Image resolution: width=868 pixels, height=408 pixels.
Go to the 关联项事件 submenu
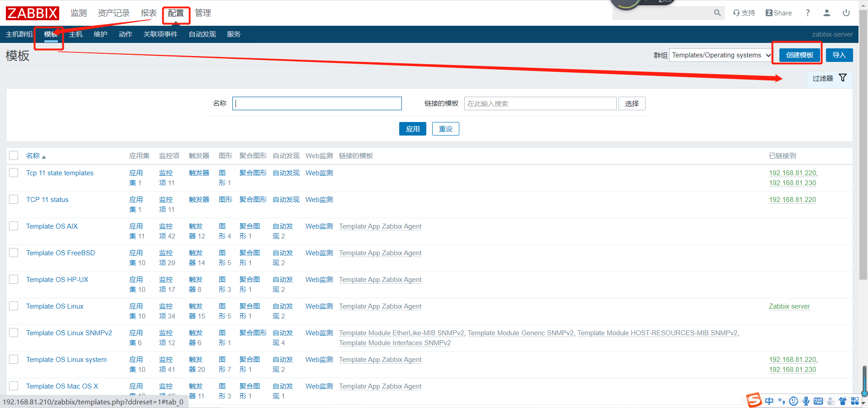coord(160,34)
